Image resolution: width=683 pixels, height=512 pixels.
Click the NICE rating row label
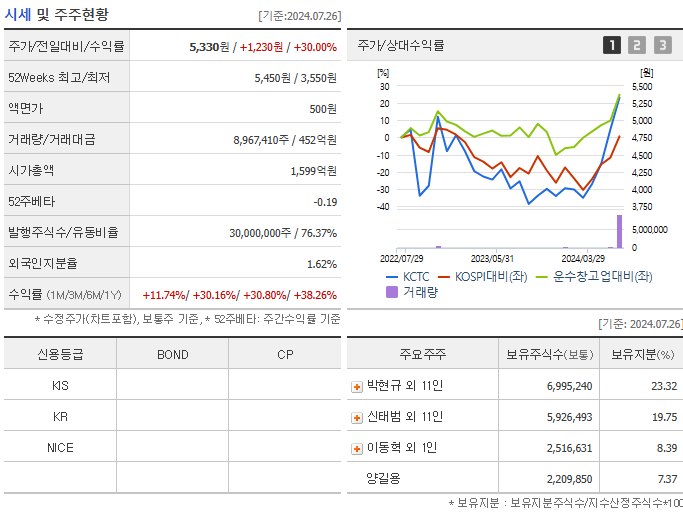click(x=60, y=448)
